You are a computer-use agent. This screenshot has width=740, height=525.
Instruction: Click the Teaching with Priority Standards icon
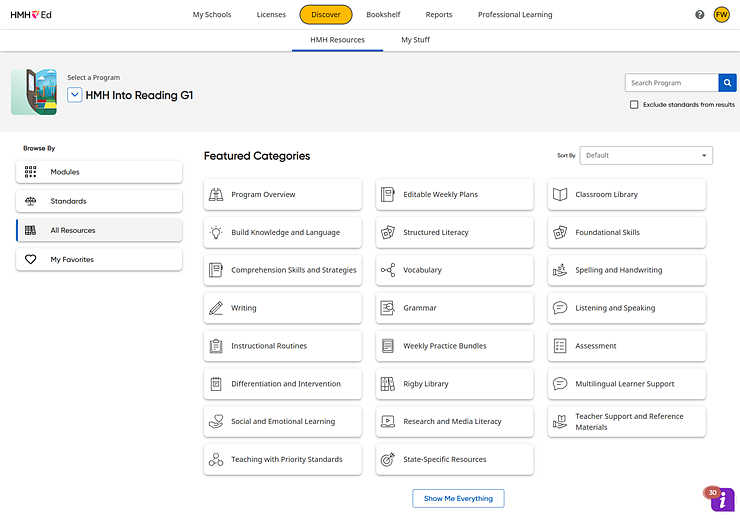(x=216, y=459)
